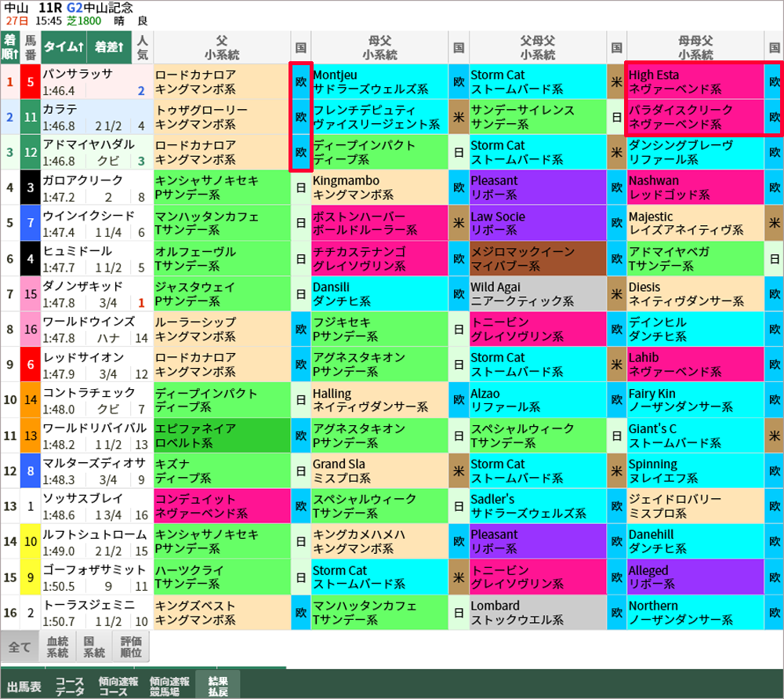
Task: Click green horse number 12 badge
Action: coord(31,152)
